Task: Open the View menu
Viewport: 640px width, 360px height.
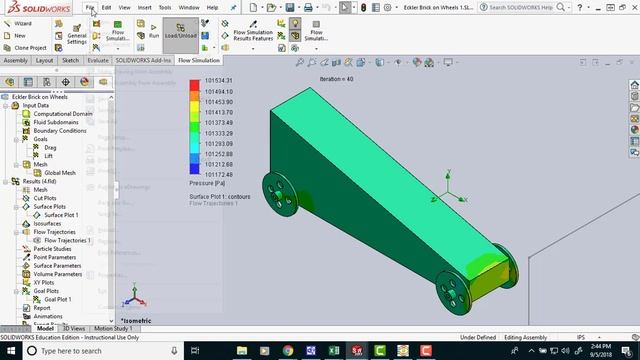Action: pyautogui.click(x=124, y=7)
